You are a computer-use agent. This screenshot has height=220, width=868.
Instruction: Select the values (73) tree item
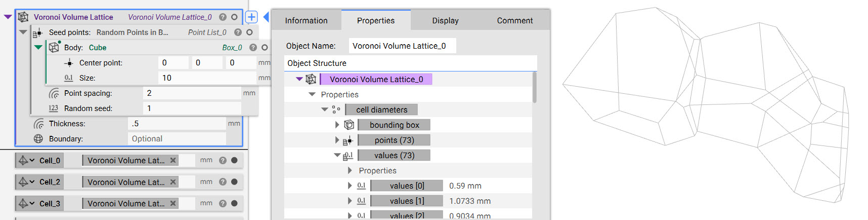pos(394,155)
